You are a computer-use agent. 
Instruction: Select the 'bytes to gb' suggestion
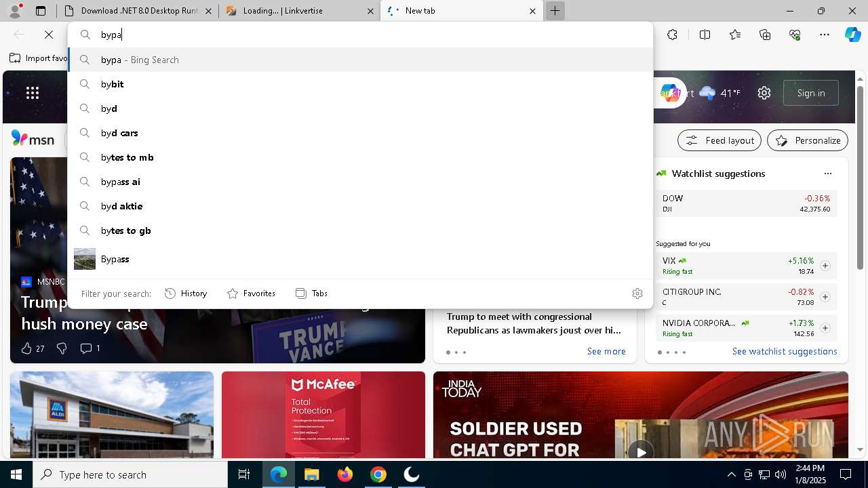pos(360,230)
